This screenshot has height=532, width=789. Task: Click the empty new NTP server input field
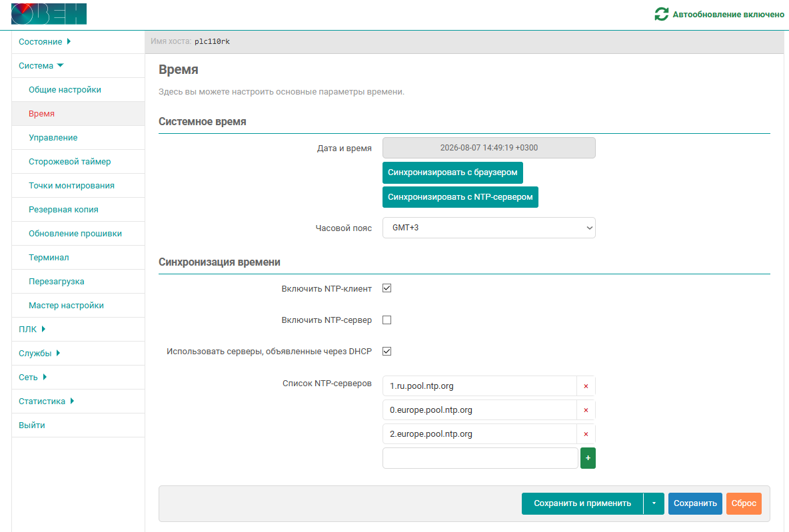pos(480,458)
